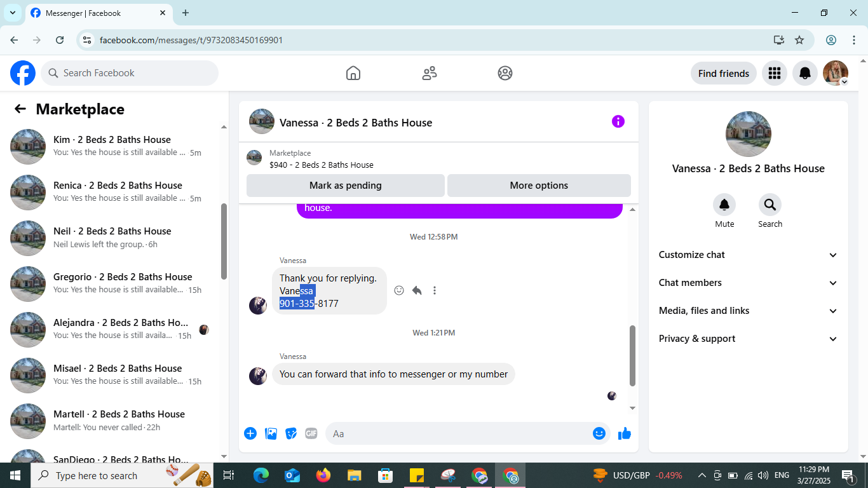Expand the Privacy & support section
This screenshot has width=868, height=488.
[x=749, y=339]
